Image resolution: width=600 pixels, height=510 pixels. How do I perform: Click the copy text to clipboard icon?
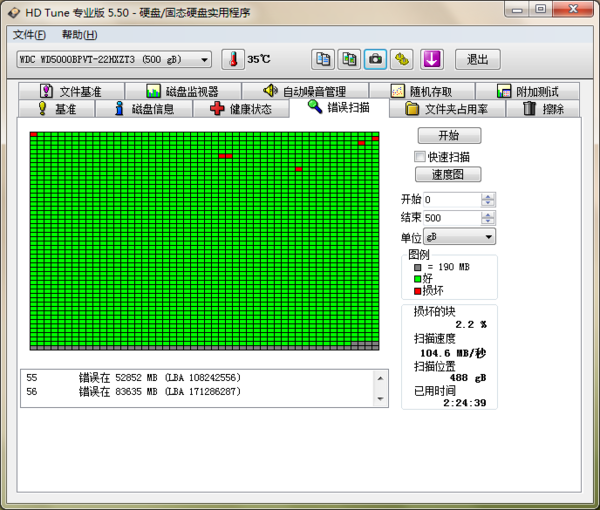point(322,59)
